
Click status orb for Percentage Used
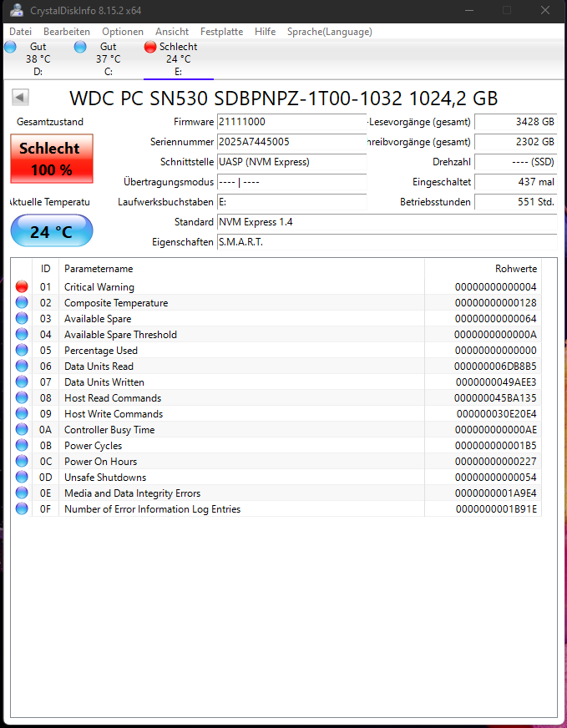point(22,350)
